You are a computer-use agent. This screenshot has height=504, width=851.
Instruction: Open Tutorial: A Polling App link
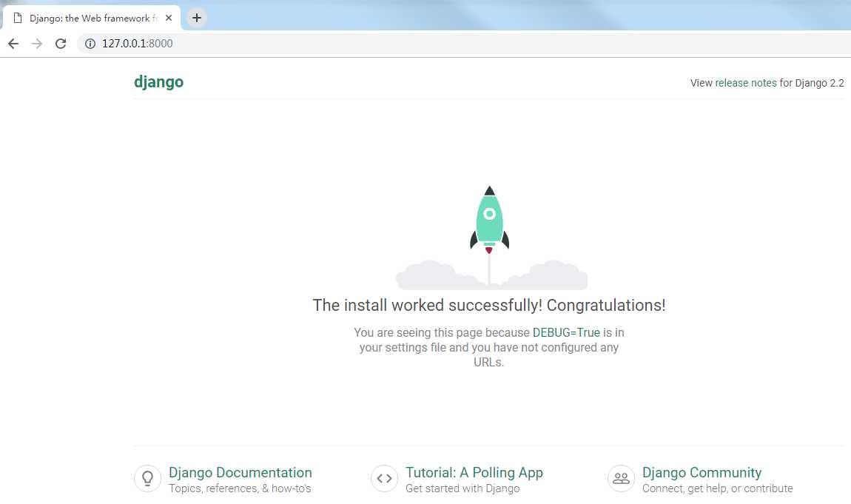point(474,472)
